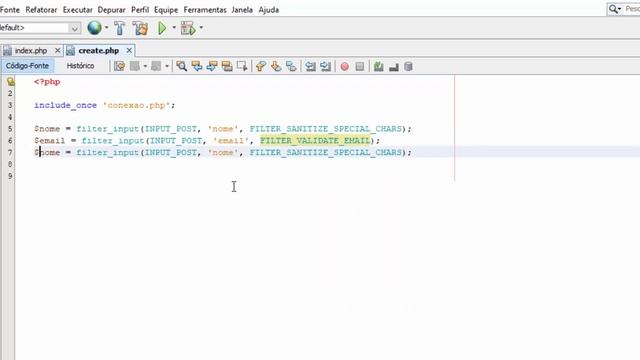Click the grayed Forward navigation icon
The height and width of the screenshot is (360, 640).
click(156, 66)
